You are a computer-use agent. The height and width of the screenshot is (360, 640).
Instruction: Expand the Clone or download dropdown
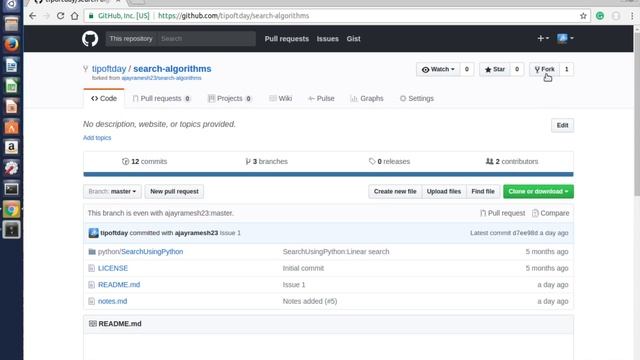(538, 191)
